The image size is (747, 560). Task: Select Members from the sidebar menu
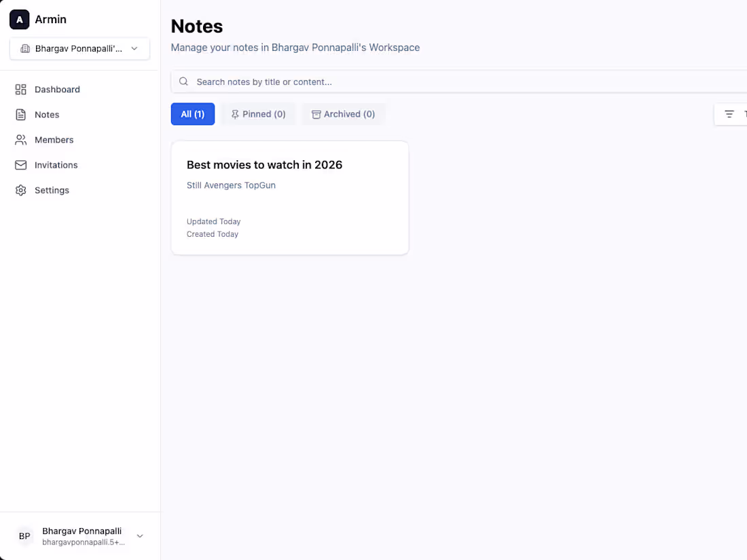pyautogui.click(x=54, y=139)
